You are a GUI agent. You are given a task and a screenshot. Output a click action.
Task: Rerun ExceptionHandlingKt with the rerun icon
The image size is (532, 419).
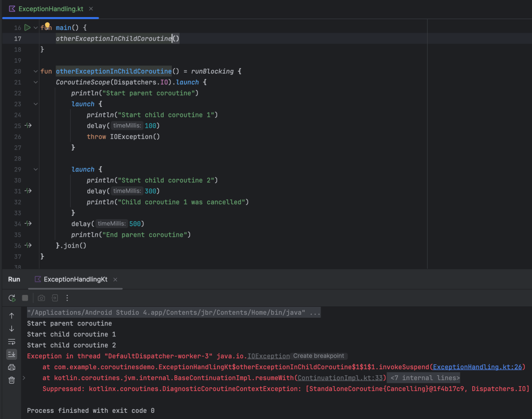click(x=12, y=298)
